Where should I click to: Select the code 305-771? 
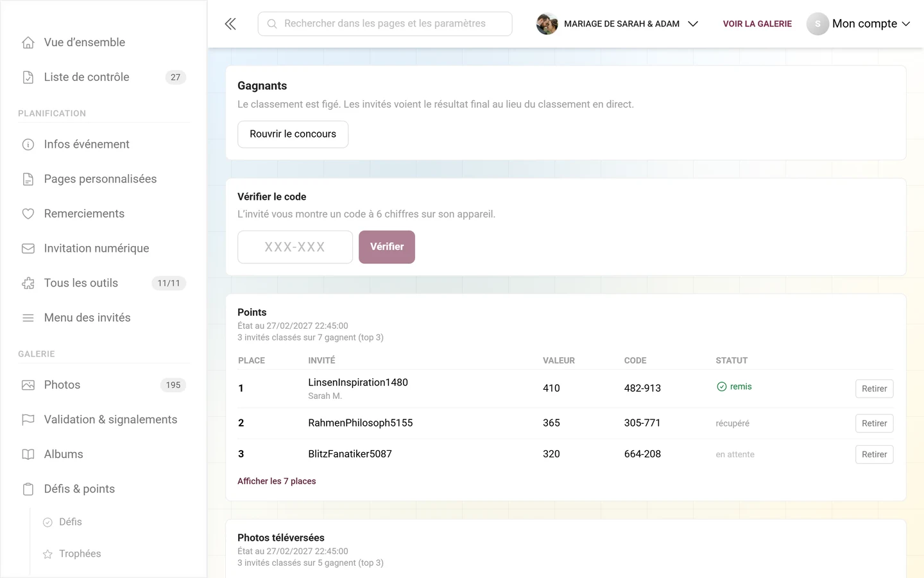tap(642, 423)
